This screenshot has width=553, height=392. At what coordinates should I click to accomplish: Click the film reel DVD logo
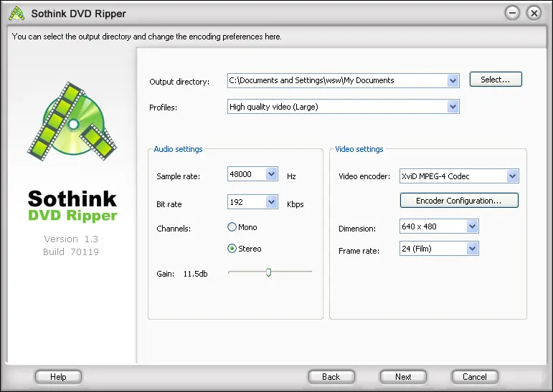pyautogui.click(x=72, y=120)
